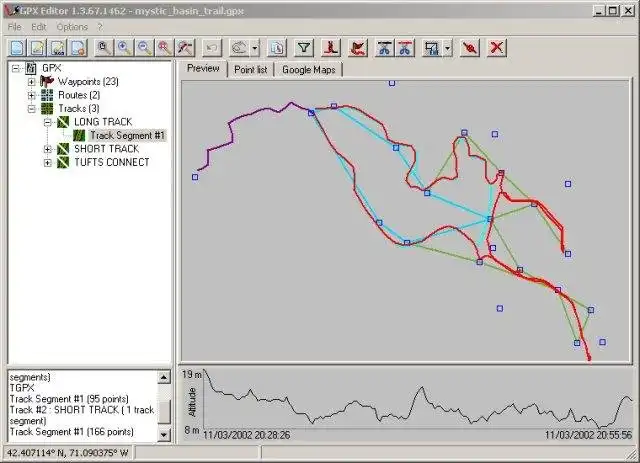Expand the SHORT TRACK tree node
Viewport: 640px width, 463px height.
pyautogui.click(x=47, y=149)
